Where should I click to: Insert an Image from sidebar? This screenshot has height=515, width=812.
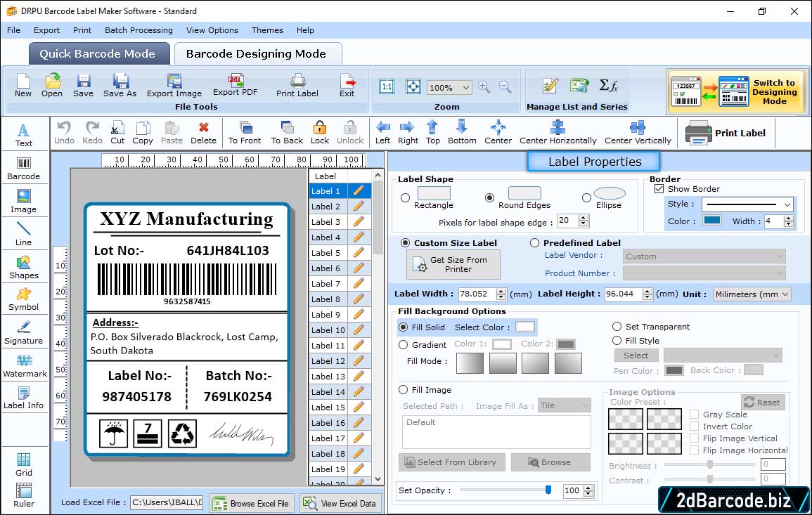[x=23, y=202]
